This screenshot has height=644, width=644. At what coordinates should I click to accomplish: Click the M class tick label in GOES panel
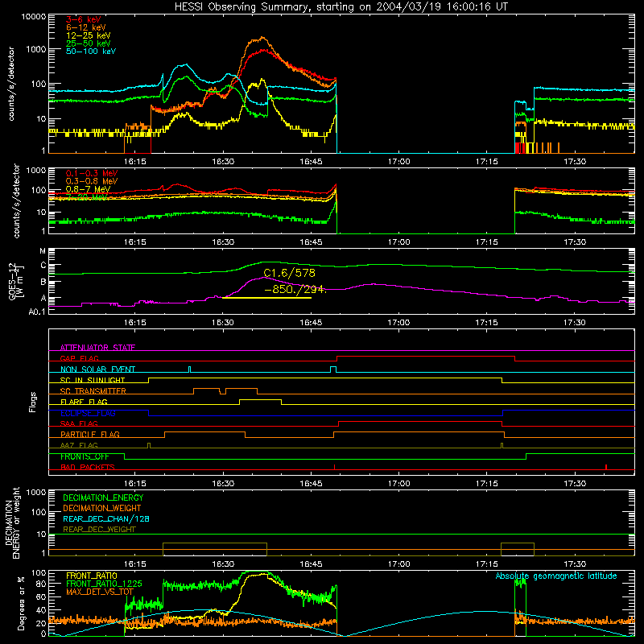point(43,251)
